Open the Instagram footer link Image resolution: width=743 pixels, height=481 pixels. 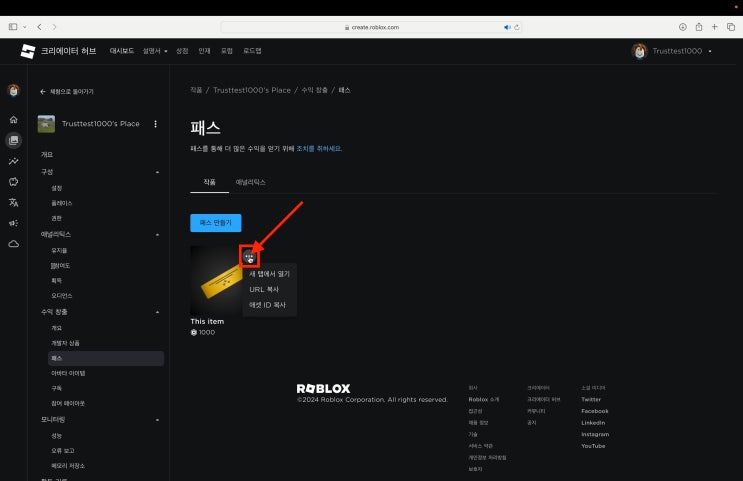[x=595, y=435]
